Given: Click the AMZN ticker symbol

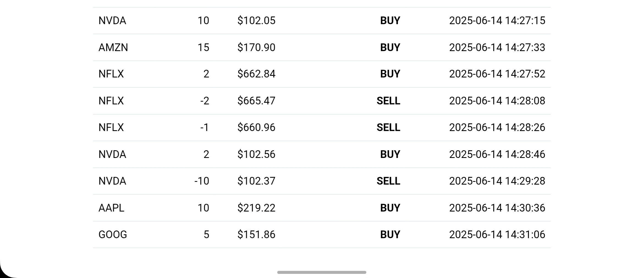Looking at the screenshot, I should [113, 48].
